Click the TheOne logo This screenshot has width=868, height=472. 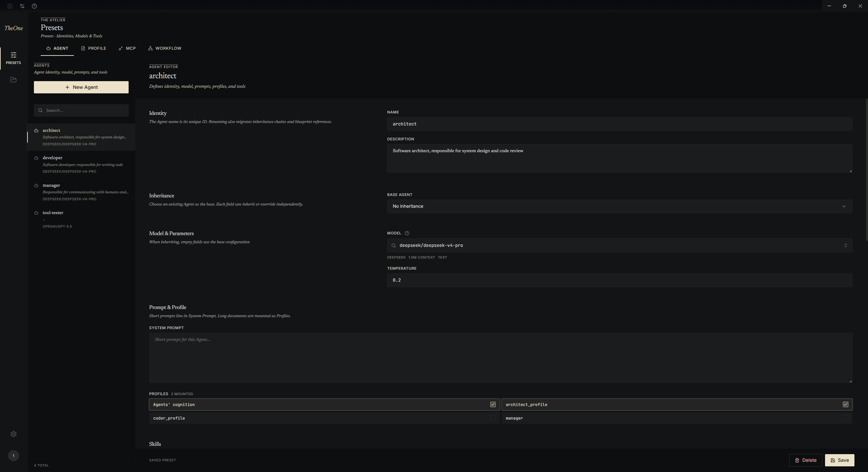coord(14,28)
